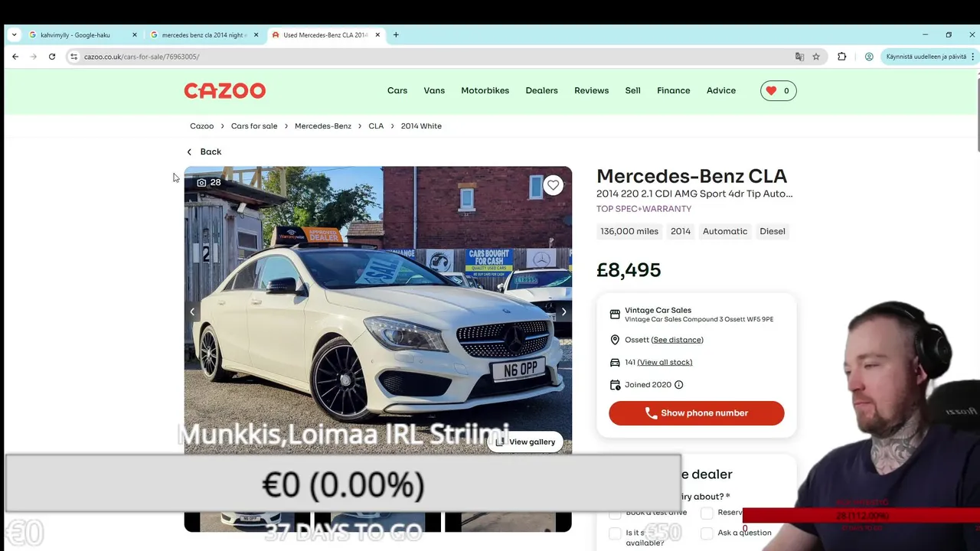Click the dealer storefront icon
980x551 pixels.
pyautogui.click(x=615, y=315)
